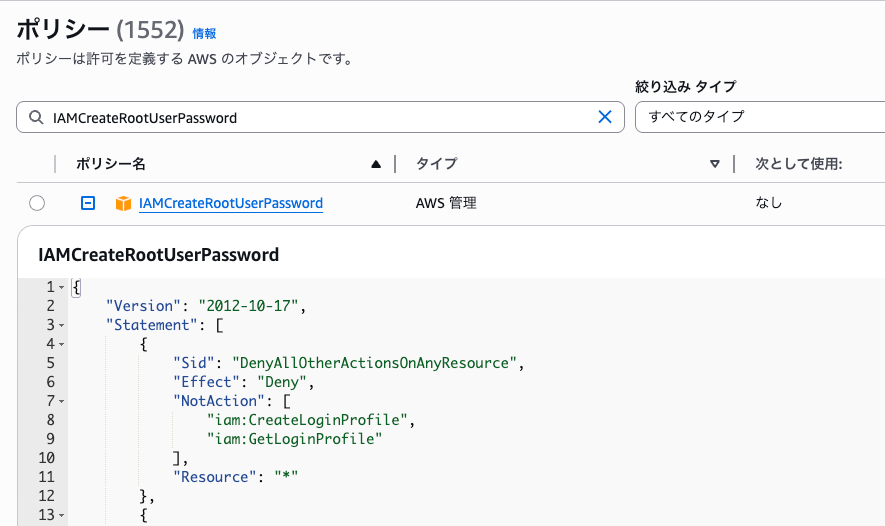Open the すべてのタイプ filter dropdown
Screen dimensions: 885x526
tap(760, 117)
